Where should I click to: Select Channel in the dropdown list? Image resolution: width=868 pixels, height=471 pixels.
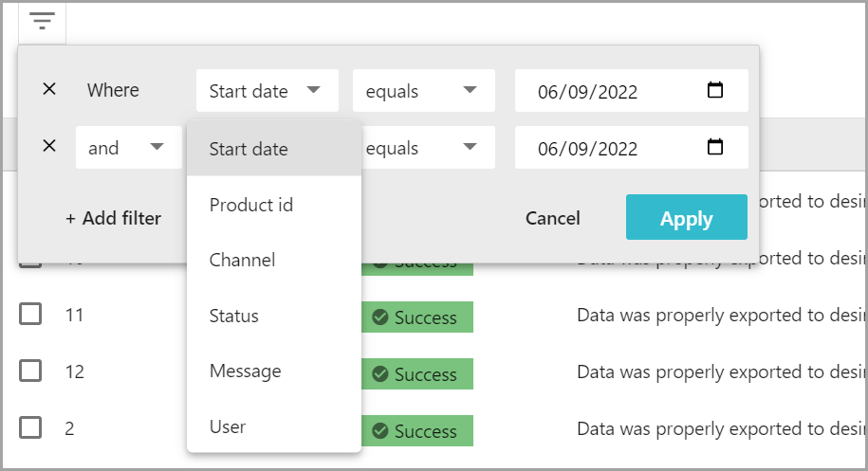point(242,260)
